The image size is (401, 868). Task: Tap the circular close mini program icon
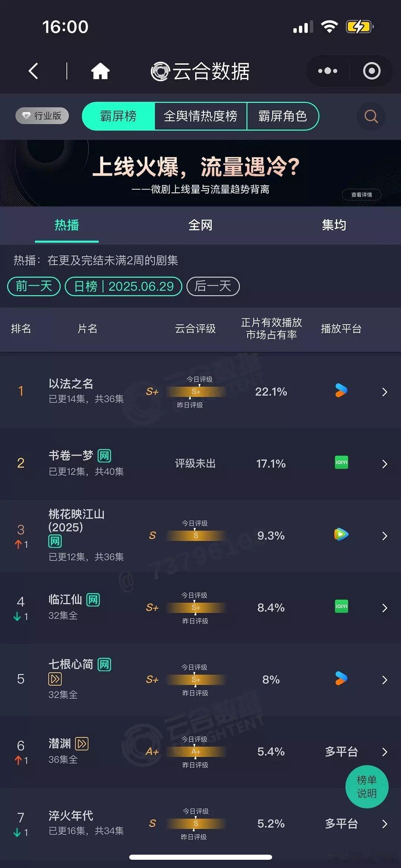click(x=372, y=71)
